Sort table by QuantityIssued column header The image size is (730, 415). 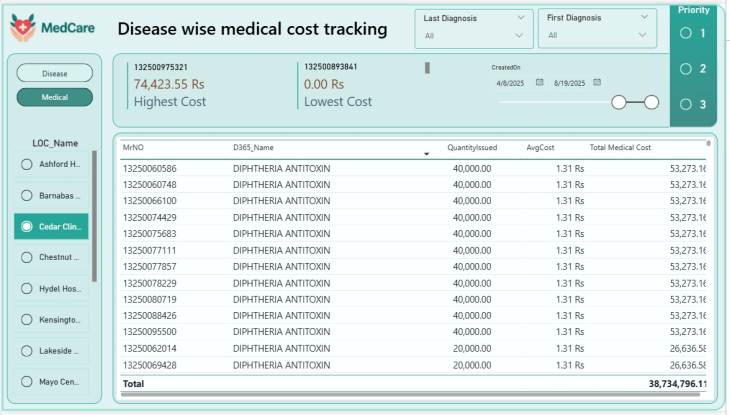[472, 148]
